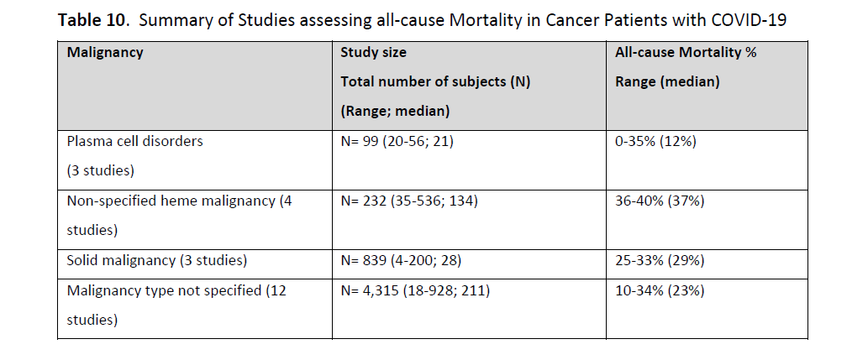Click the Study size header text
868x360 pixels.
[x=373, y=52]
